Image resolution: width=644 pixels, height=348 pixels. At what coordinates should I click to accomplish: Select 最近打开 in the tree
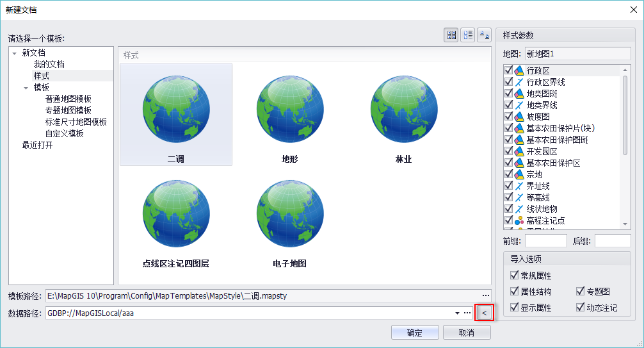(37, 145)
